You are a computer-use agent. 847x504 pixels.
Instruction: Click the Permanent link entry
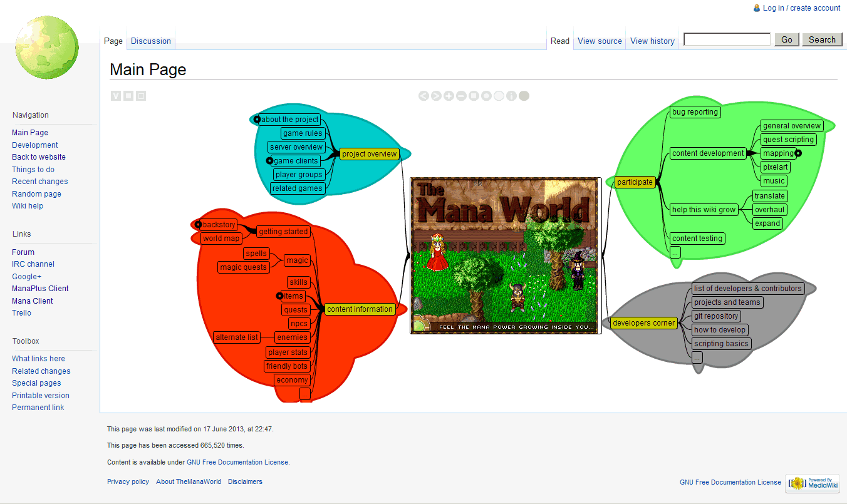coord(38,408)
